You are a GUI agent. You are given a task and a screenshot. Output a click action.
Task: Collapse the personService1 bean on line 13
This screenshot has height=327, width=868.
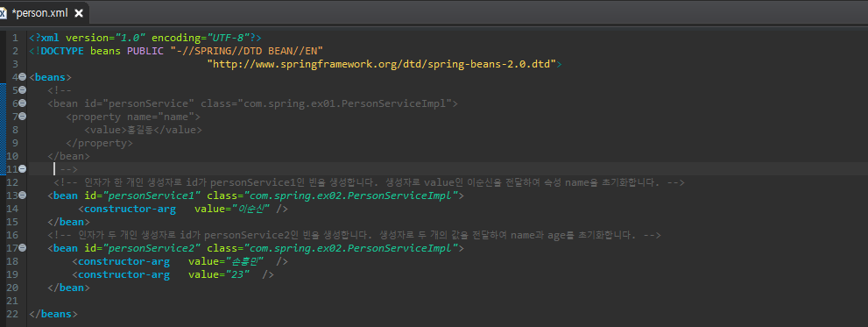pos(23,195)
